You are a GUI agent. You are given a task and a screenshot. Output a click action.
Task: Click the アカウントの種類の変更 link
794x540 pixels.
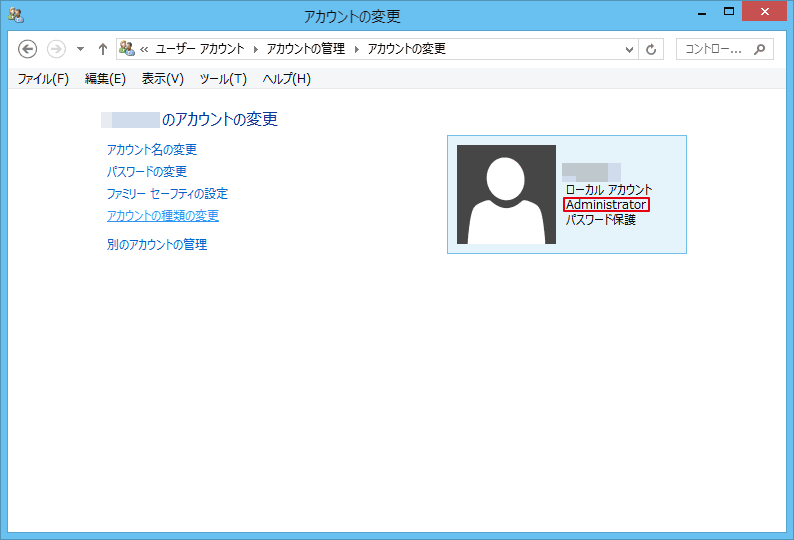163,216
